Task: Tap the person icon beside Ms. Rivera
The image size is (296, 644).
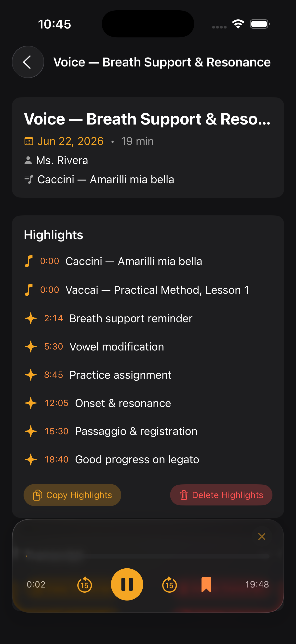Action: [28, 160]
